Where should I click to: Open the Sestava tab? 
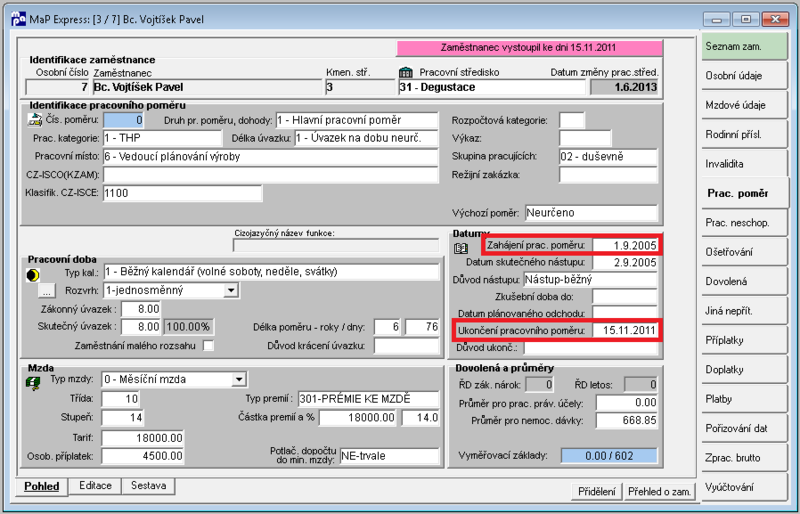(148, 485)
